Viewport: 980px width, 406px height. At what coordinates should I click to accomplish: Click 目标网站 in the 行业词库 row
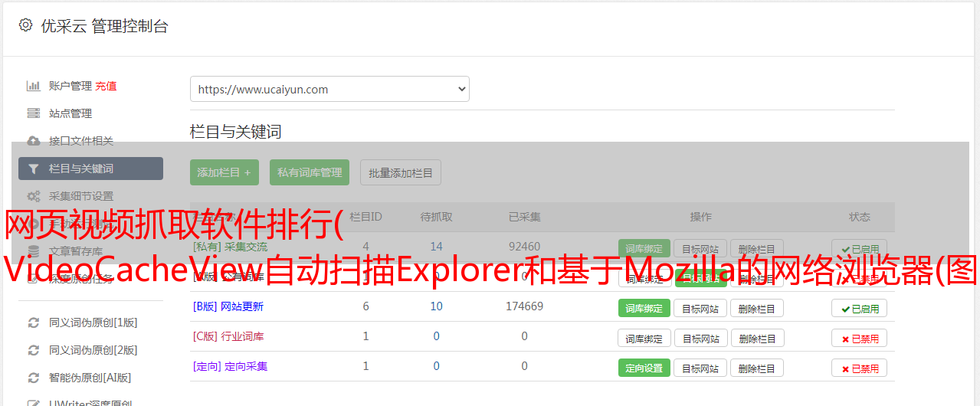[700, 338]
